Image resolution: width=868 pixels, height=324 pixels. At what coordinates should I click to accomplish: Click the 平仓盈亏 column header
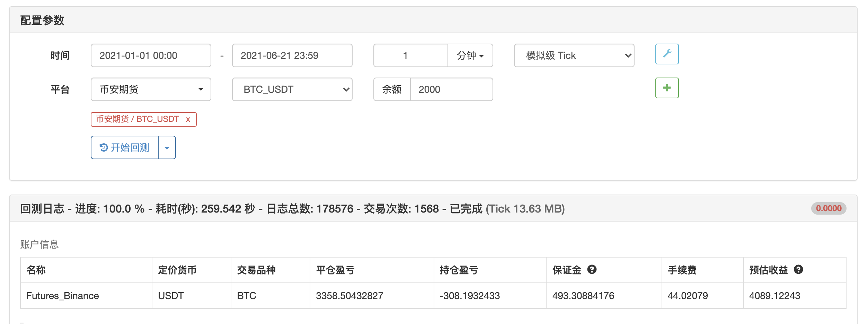(x=335, y=270)
